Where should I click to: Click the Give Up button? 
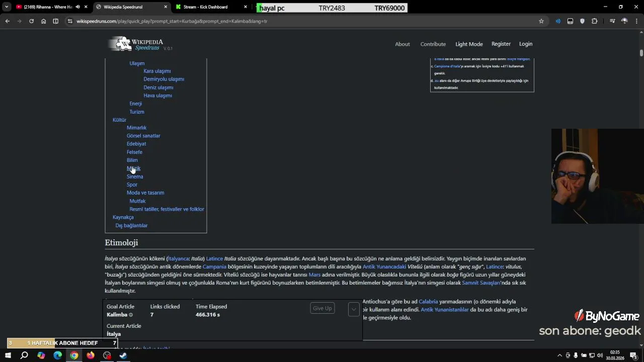pos(323,308)
